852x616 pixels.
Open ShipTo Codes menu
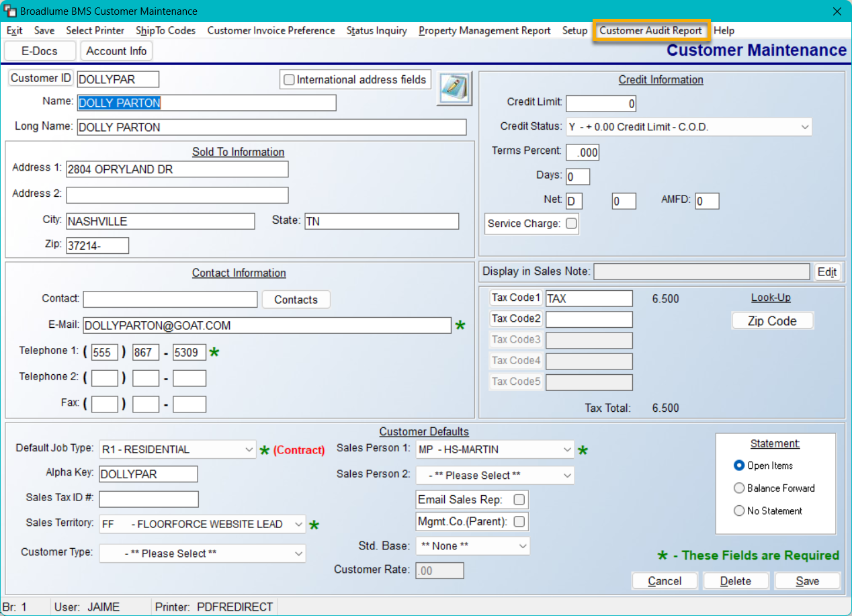tap(165, 31)
